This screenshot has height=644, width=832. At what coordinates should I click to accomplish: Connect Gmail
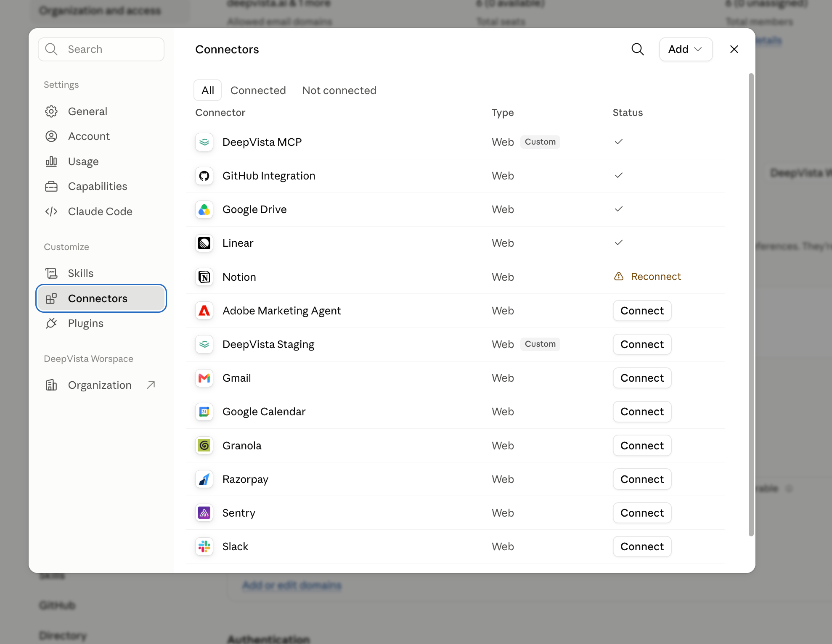pos(642,378)
